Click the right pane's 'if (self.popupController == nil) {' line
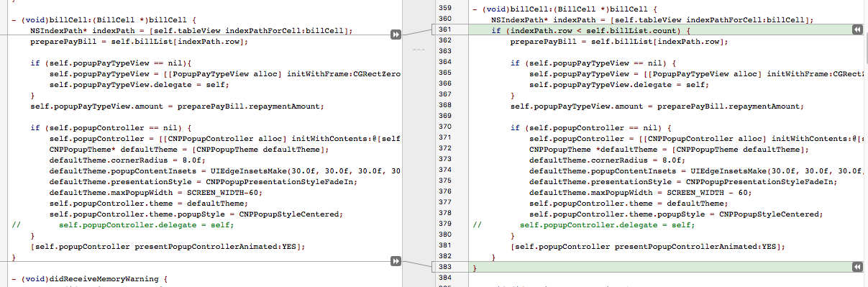Image resolution: width=868 pixels, height=287 pixels. pos(590,128)
